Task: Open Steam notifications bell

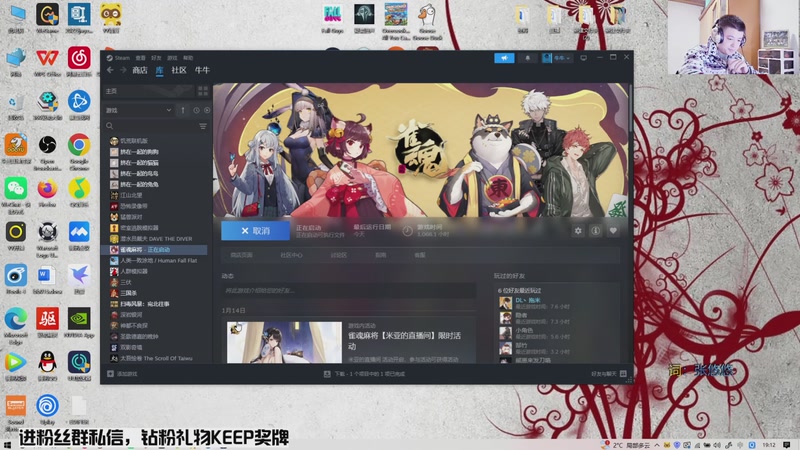Action: tap(528, 58)
